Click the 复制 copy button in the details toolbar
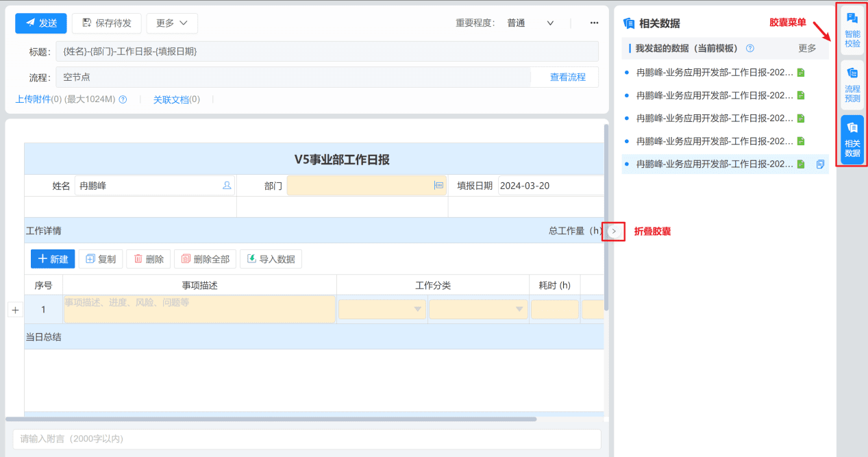Viewport: 868px width, 457px height. [100, 259]
